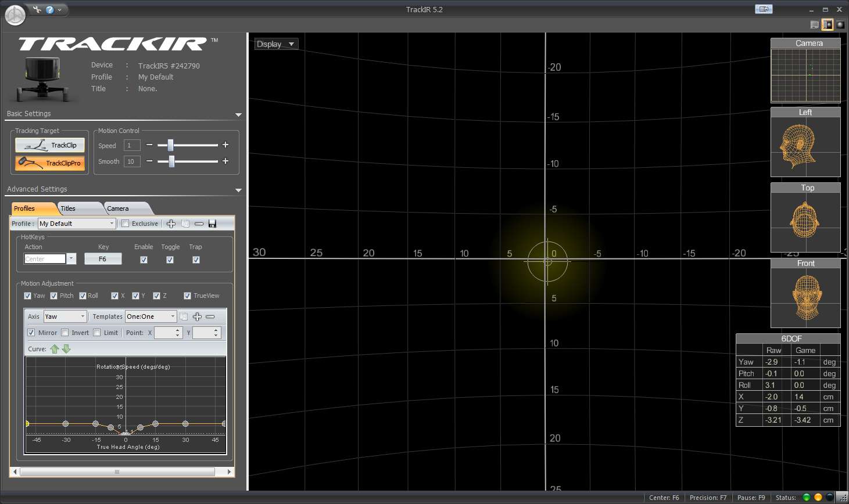Add a new profile with plus icon
The width and height of the screenshot is (849, 504).
pos(171,224)
